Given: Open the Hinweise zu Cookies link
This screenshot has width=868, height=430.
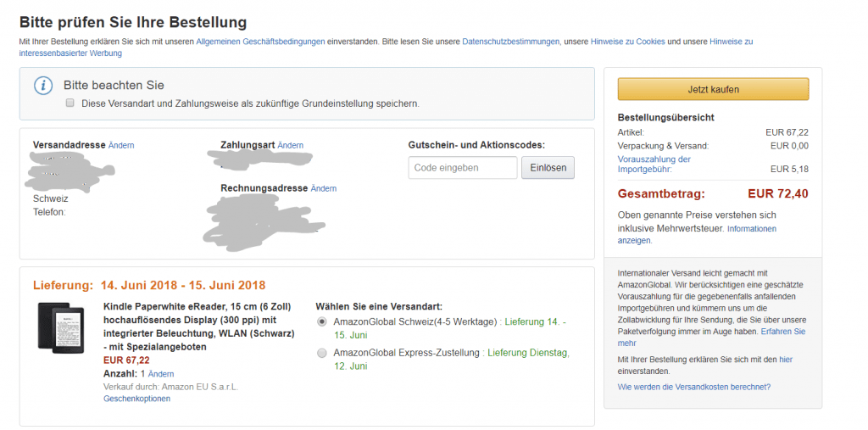Looking at the screenshot, I should pos(627,42).
